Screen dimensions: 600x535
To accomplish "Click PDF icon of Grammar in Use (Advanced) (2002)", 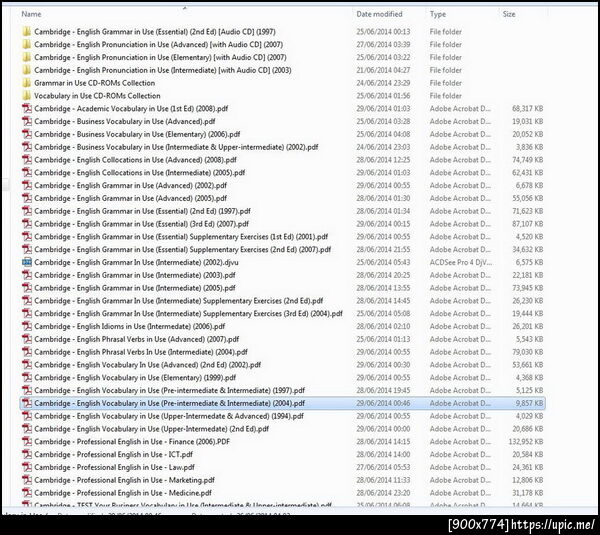I will tap(27, 186).
